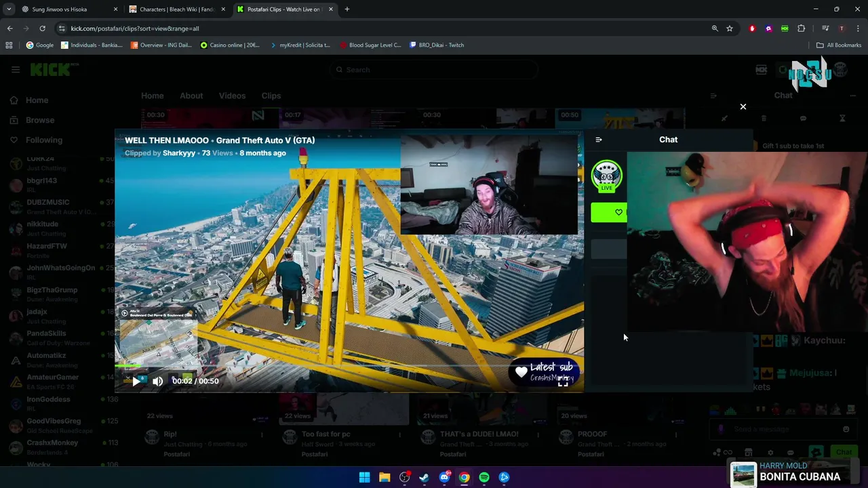Open Discord from taskbar
The height and width of the screenshot is (488, 868).
click(444, 477)
